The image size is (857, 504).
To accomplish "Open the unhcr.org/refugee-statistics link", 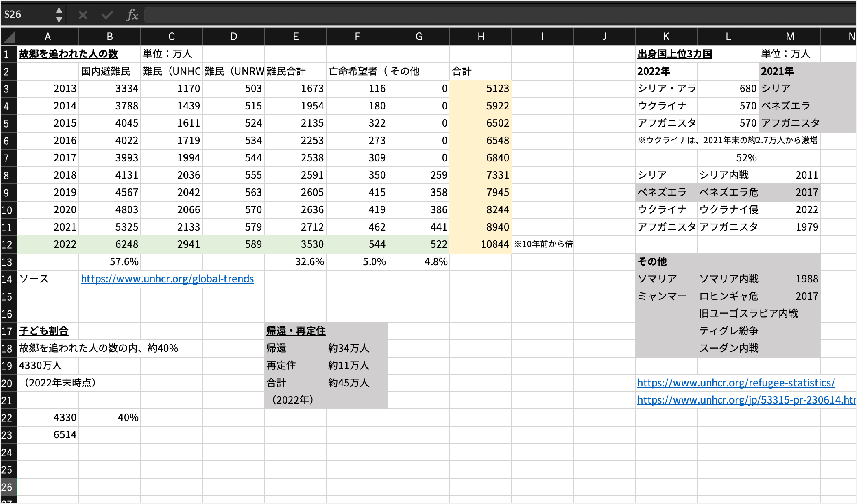I will pos(736,383).
